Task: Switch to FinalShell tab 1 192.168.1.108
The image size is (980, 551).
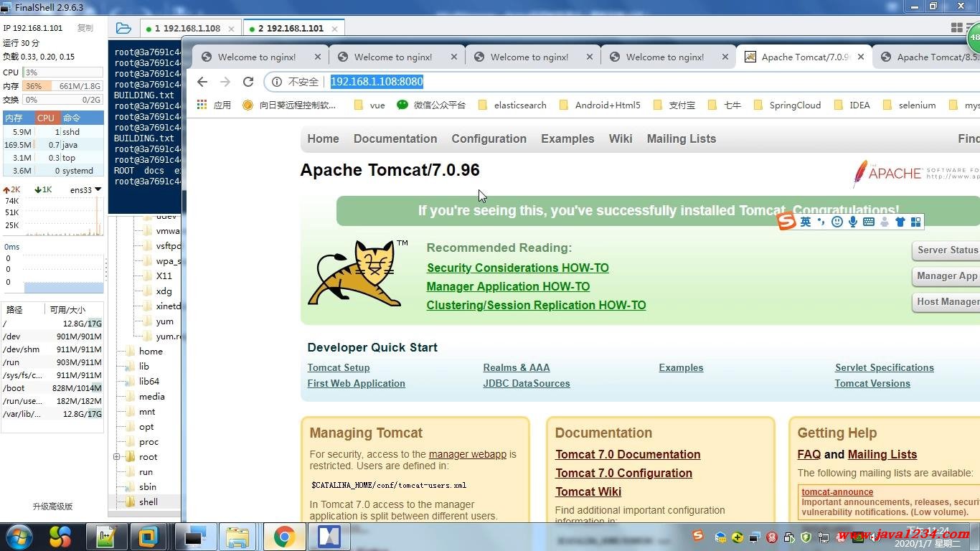Action: (x=190, y=29)
